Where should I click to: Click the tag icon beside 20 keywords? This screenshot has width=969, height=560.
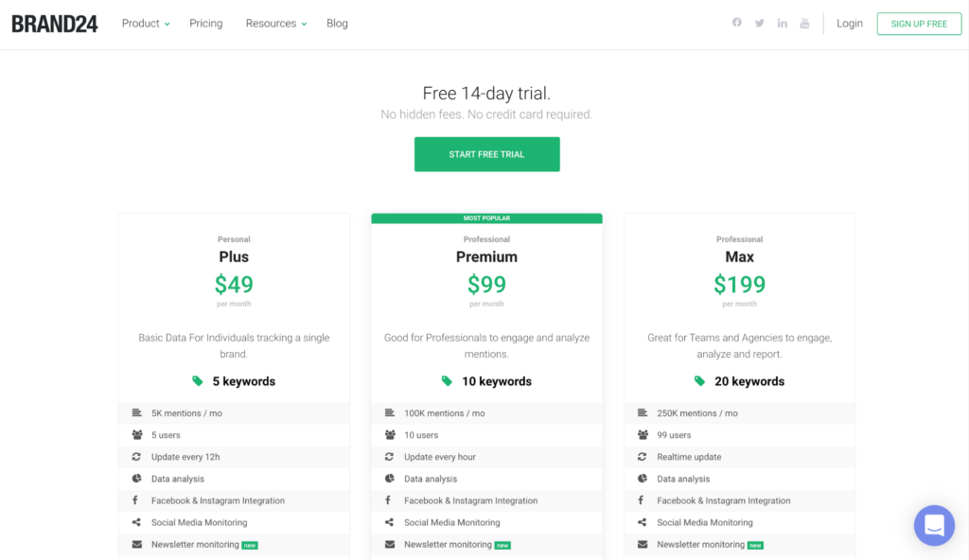(x=699, y=381)
